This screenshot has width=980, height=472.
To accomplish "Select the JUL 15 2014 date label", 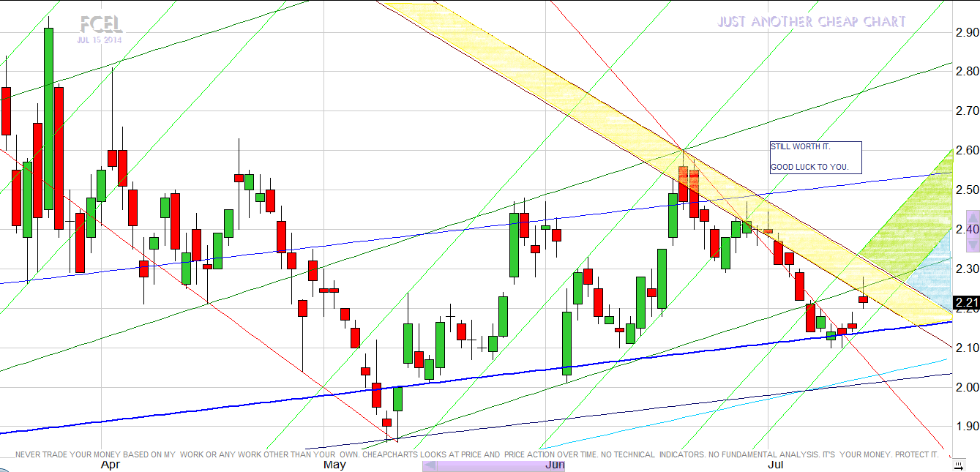I will point(99,40).
